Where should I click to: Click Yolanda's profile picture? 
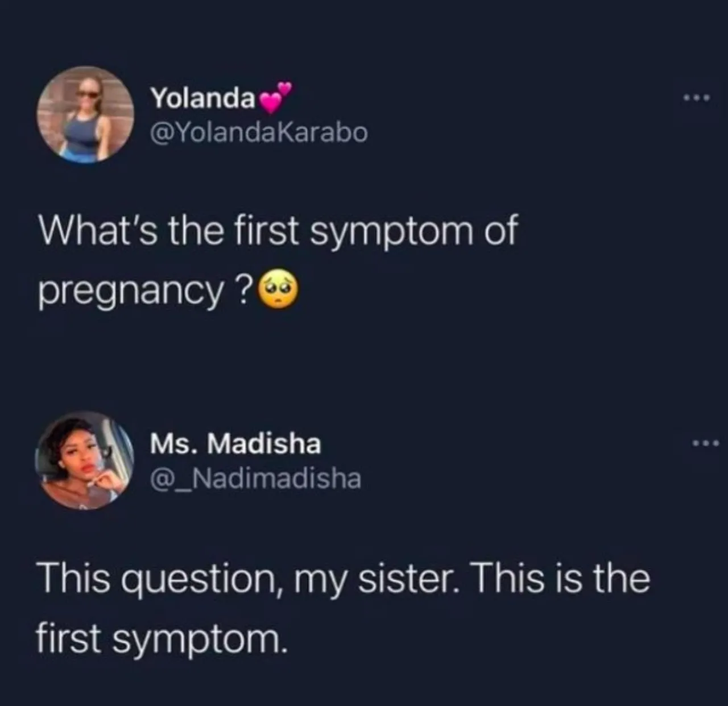tap(85, 114)
